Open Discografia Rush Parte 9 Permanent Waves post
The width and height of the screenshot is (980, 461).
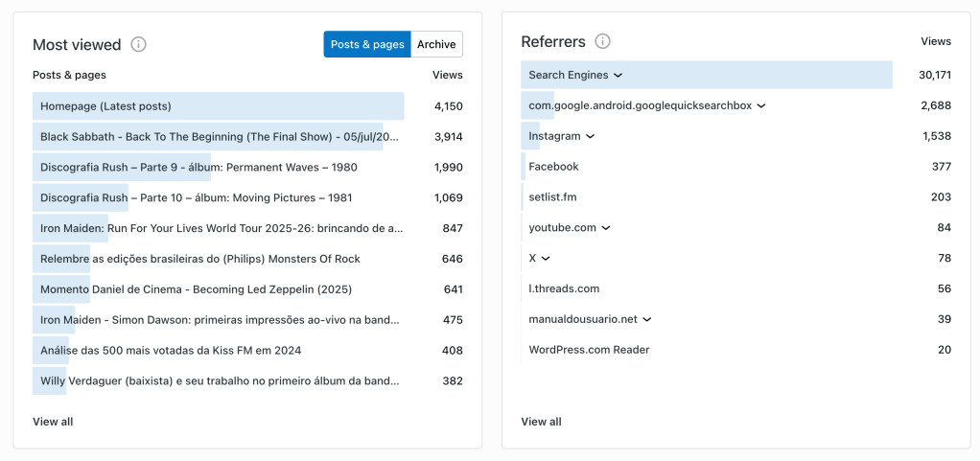(x=198, y=168)
